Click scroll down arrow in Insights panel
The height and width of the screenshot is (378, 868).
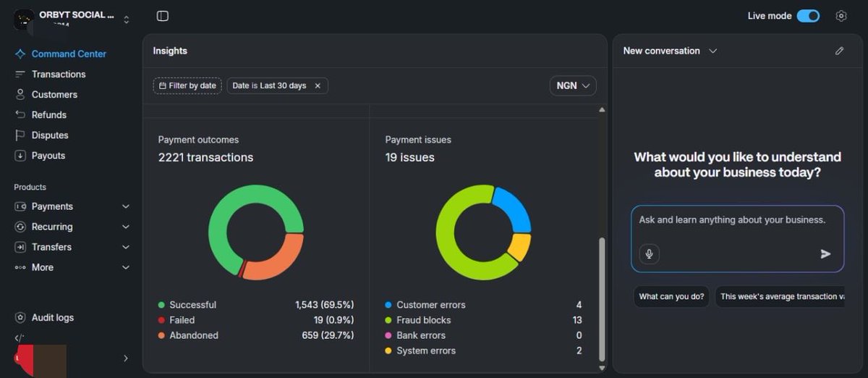(x=602, y=368)
